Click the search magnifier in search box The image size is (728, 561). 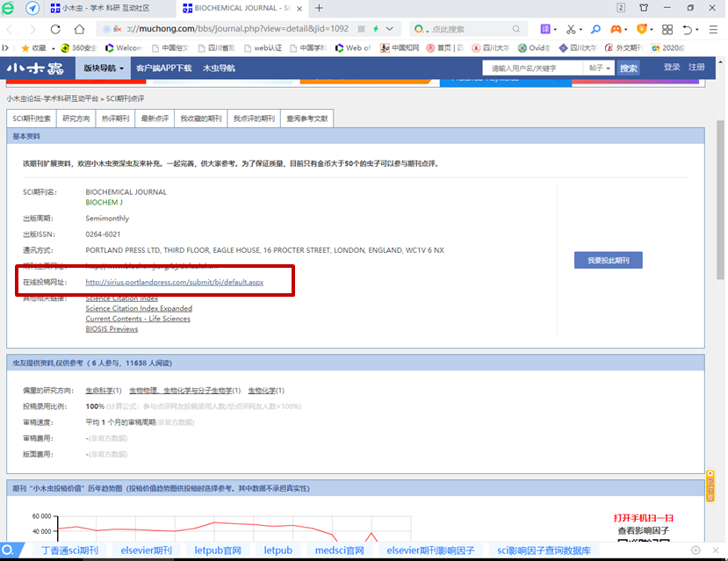tap(515, 29)
